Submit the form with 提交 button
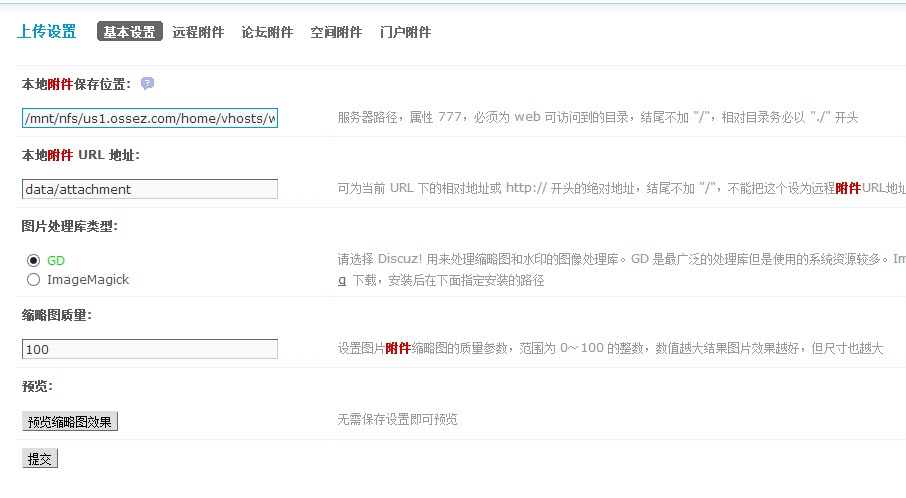Screen dimensions: 906x498 40,459
